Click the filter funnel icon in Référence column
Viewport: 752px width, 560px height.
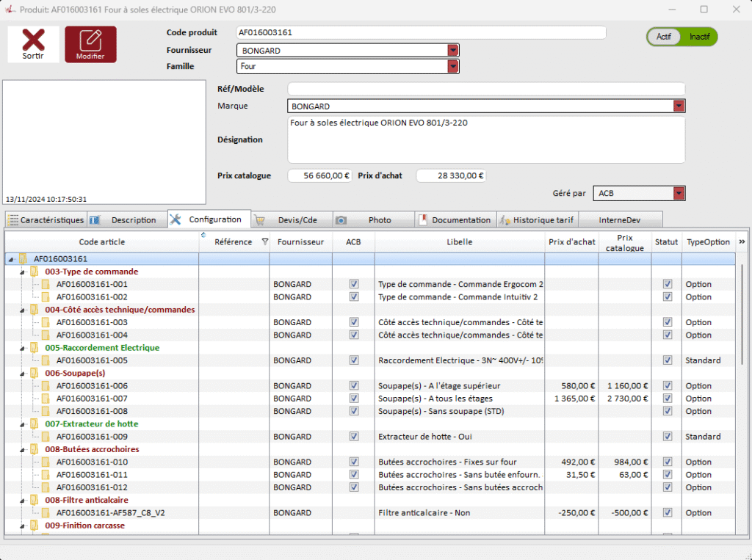265,241
